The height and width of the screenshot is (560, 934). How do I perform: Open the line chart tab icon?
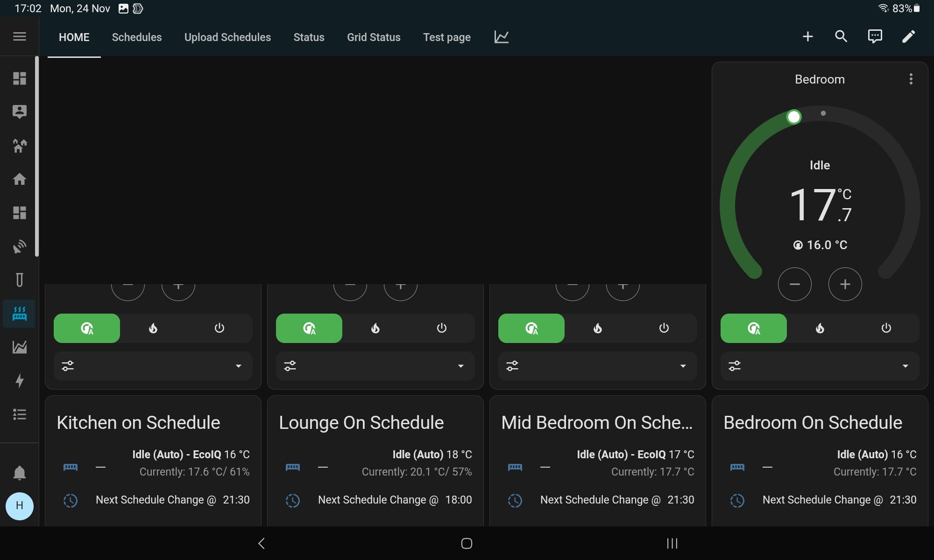[502, 37]
